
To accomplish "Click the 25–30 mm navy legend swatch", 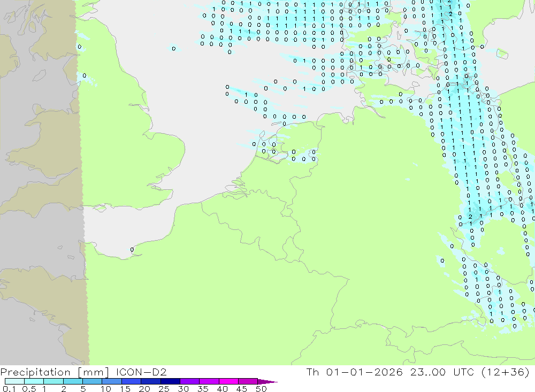I will pyautogui.click(x=170, y=381).
